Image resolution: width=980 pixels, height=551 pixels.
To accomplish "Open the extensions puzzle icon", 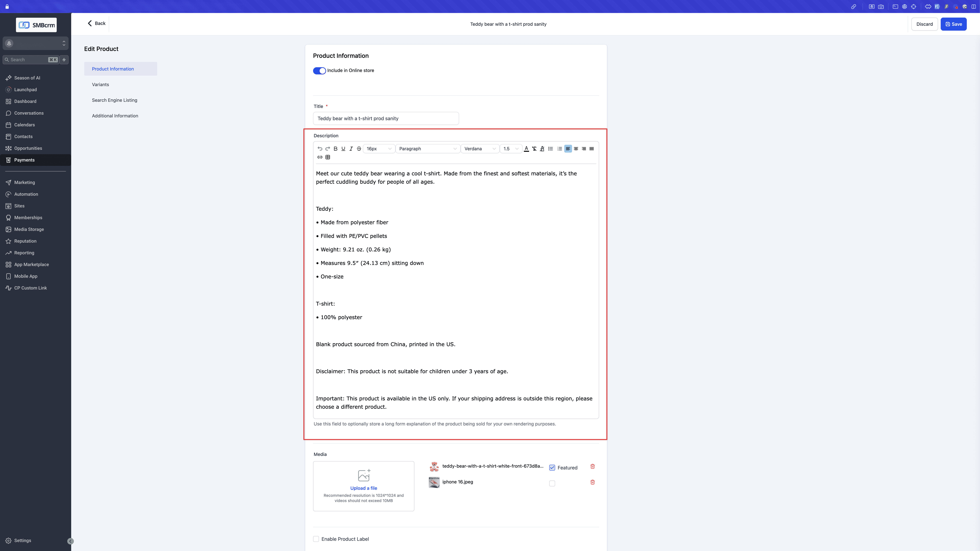I will pyautogui.click(x=928, y=7).
